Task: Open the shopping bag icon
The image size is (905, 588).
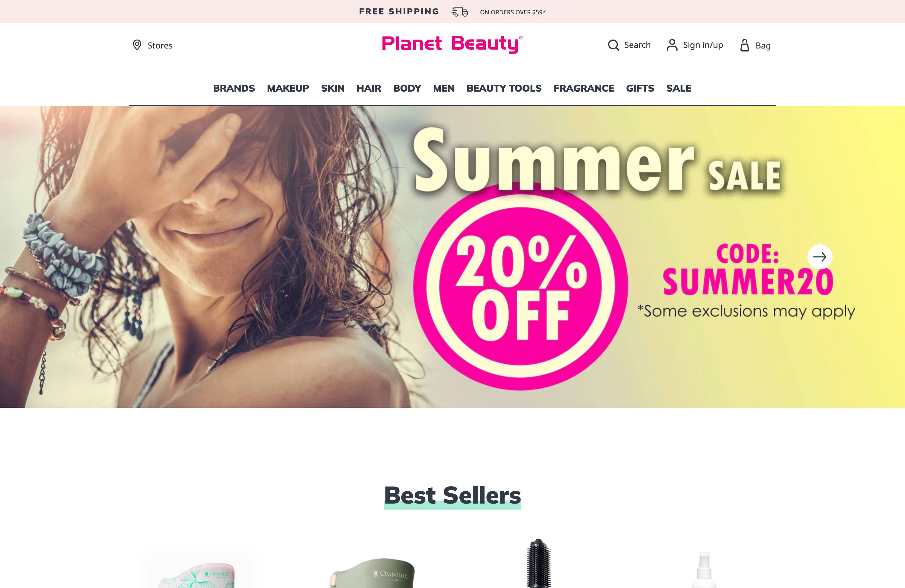Action: point(745,45)
